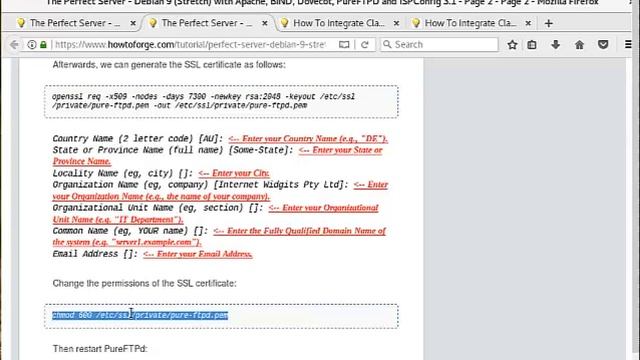
Task: Go back using the back arrow button
Action: tap(14, 44)
